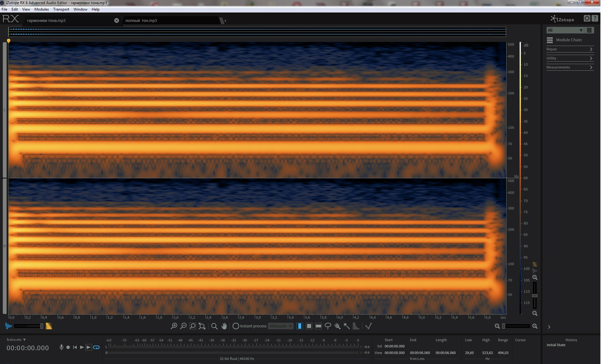Click the record button

pos(68,347)
